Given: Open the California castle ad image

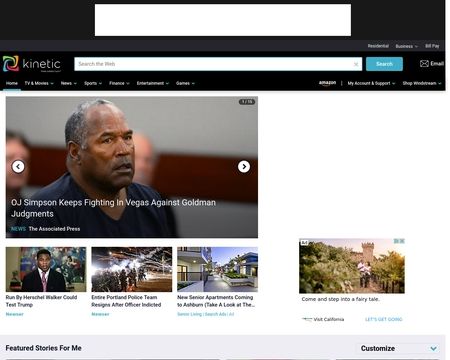Looking at the screenshot, I should pos(352,266).
